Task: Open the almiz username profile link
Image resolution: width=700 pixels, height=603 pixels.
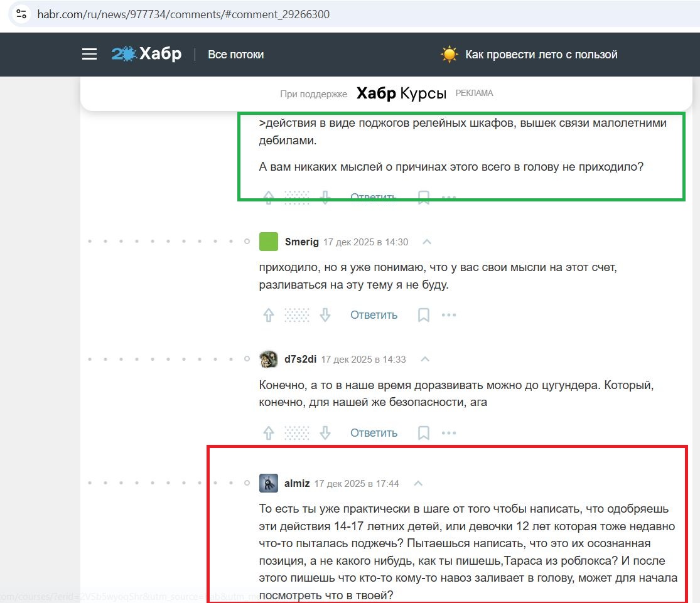Action: pyautogui.click(x=297, y=483)
